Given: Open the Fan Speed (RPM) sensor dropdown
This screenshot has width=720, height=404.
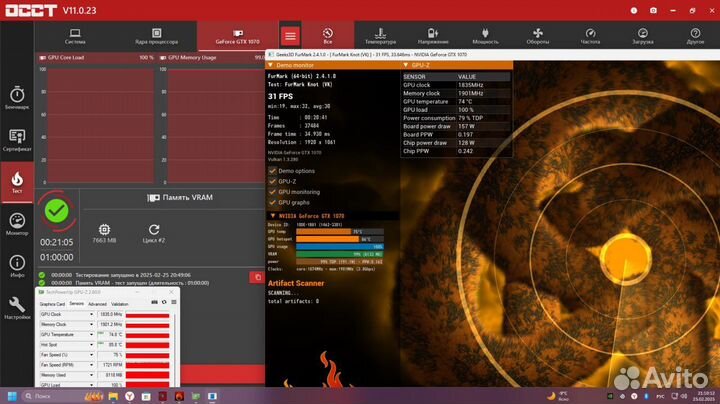Looking at the screenshot, I should pyautogui.click(x=91, y=365).
